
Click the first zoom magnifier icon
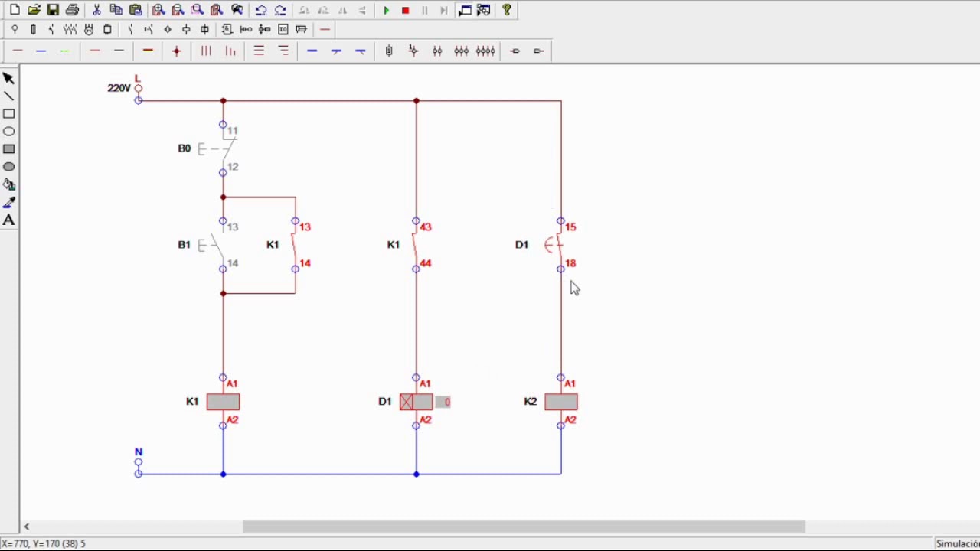click(x=158, y=10)
